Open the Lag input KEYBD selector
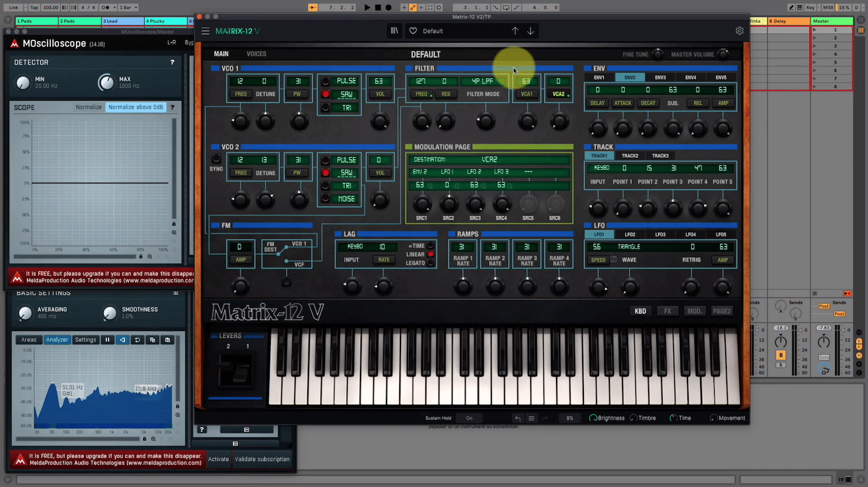Screen dimensions: 868x487 coord(355,247)
